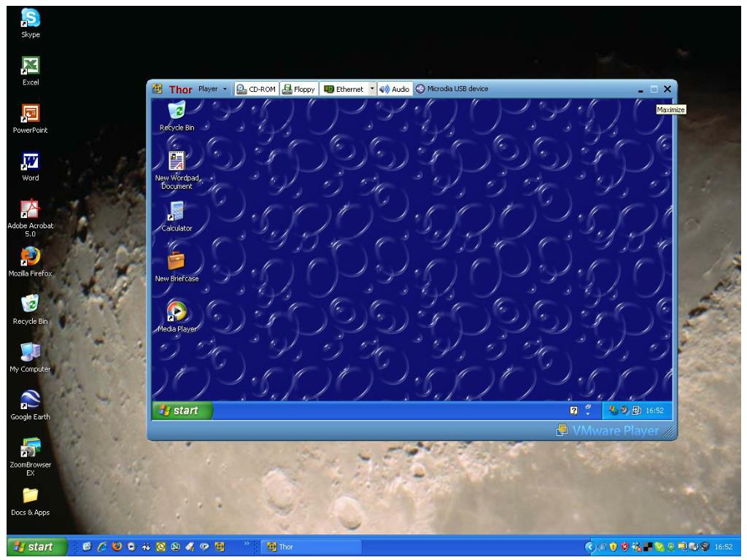Launch Internet Explorer from Quick Launch
The width and height of the screenshot is (747, 560).
[102, 547]
